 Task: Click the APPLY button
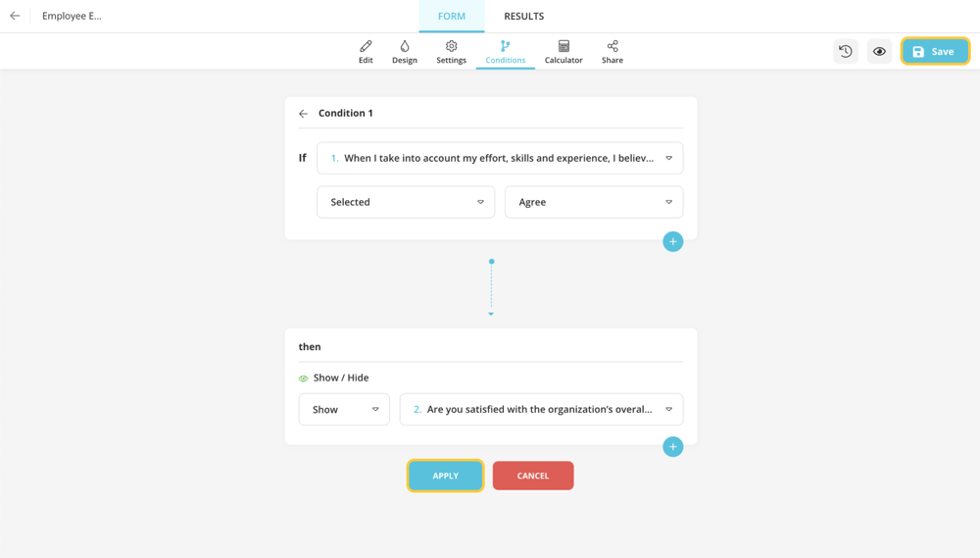(446, 476)
